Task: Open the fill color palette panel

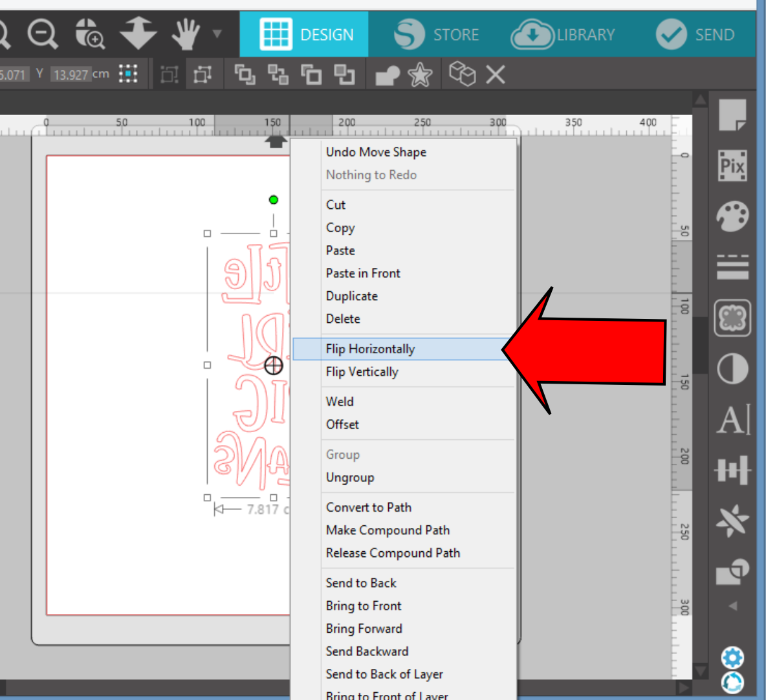Action: point(732,216)
